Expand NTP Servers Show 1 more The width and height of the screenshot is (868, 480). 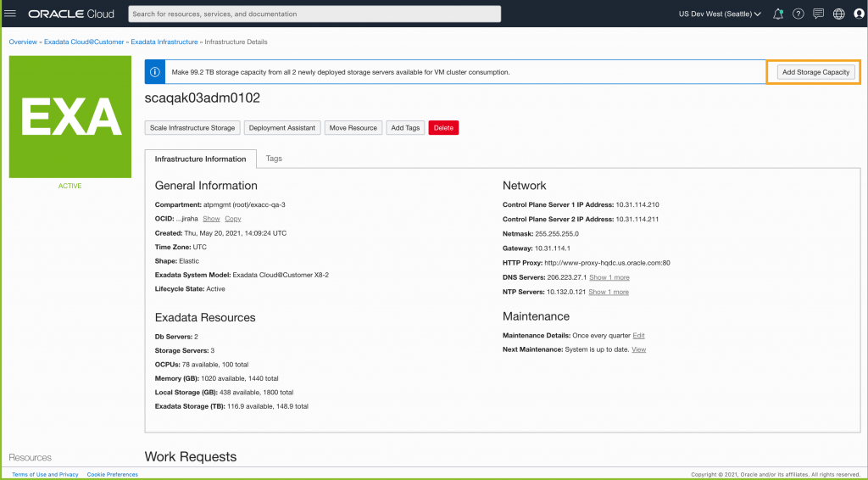pos(609,293)
